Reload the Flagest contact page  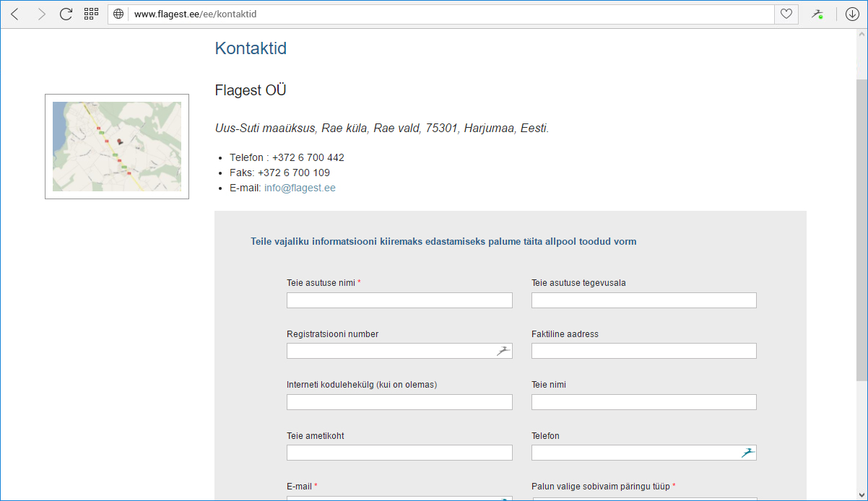66,14
